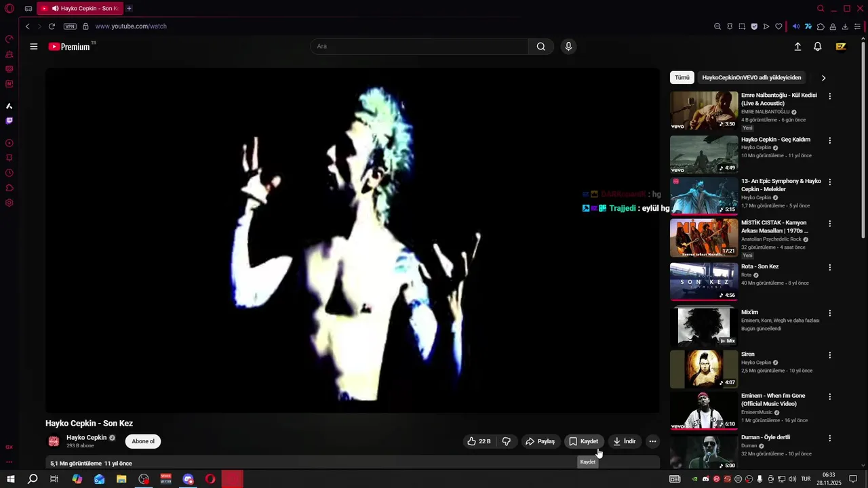868x488 pixels.
Task: Open options menu for Hayko Cepkin - Geç Kaldım
Action: click(829, 140)
